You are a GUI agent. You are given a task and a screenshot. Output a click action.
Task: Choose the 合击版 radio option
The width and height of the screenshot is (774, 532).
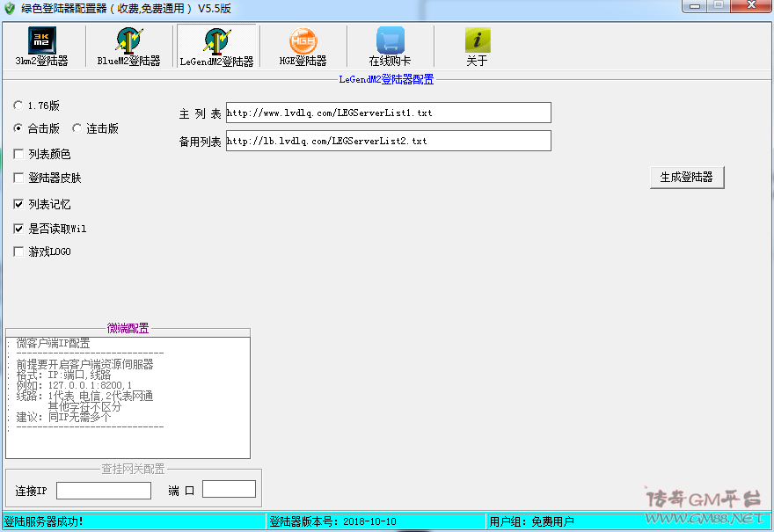coord(18,128)
